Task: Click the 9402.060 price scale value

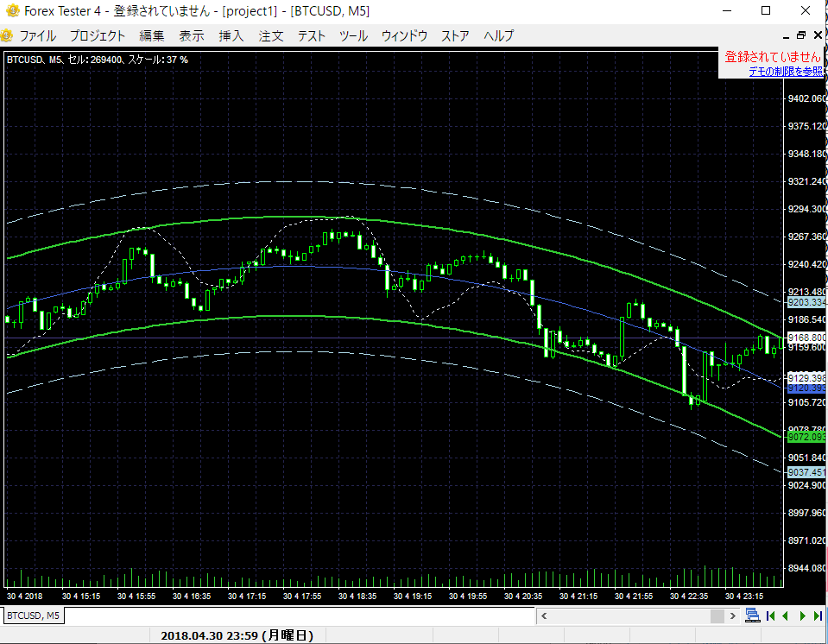Action: (806, 98)
